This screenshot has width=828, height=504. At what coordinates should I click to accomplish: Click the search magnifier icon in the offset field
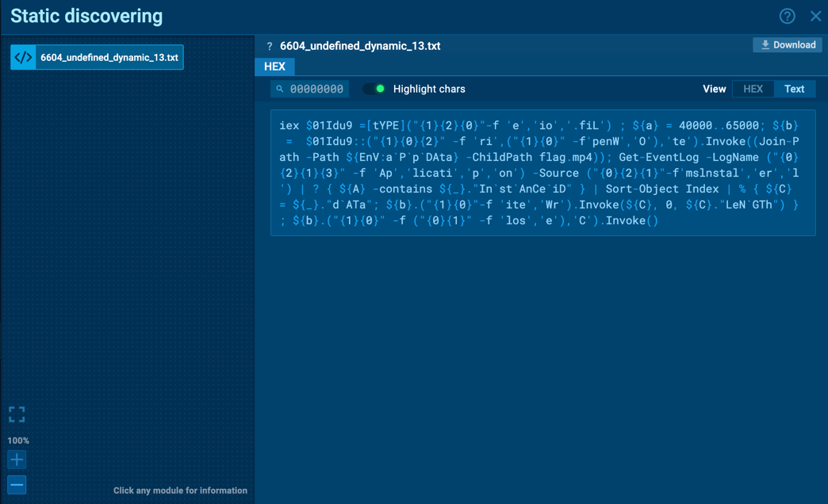(279, 89)
